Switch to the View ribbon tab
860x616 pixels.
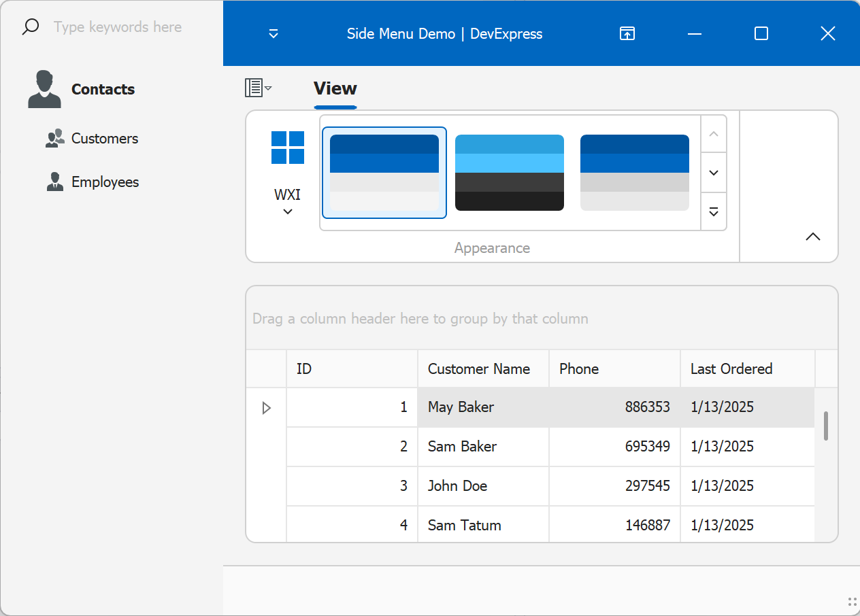[x=335, y=88]
